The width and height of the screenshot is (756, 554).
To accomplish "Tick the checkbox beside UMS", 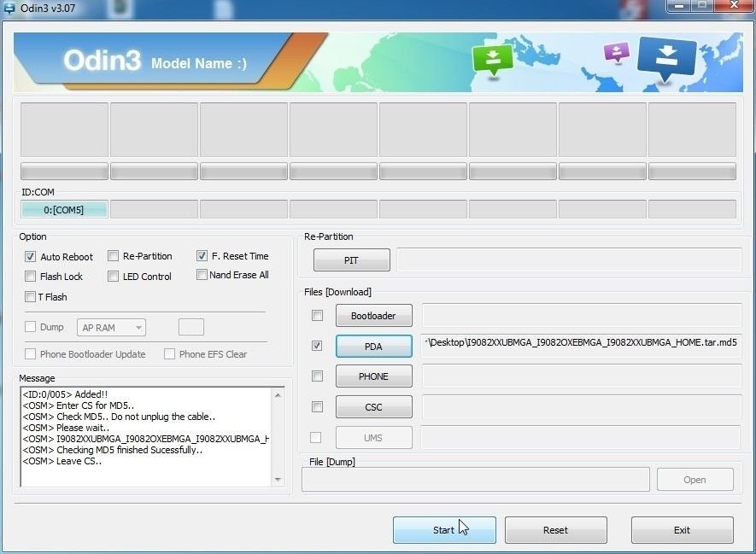I will [x=316, y=437].
